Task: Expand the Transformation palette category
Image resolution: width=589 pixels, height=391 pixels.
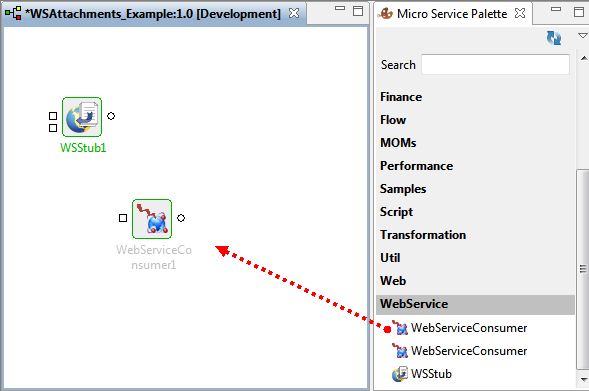Action: (x=423, y=235)
